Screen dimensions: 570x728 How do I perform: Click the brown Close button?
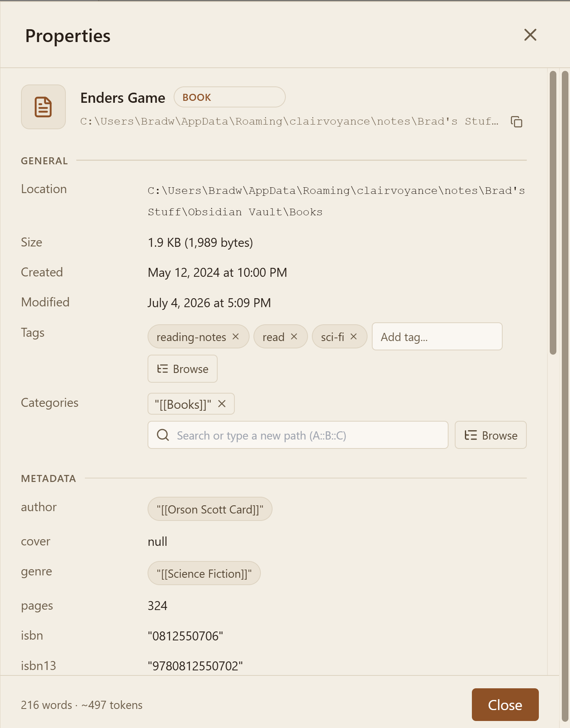(505, 705)
